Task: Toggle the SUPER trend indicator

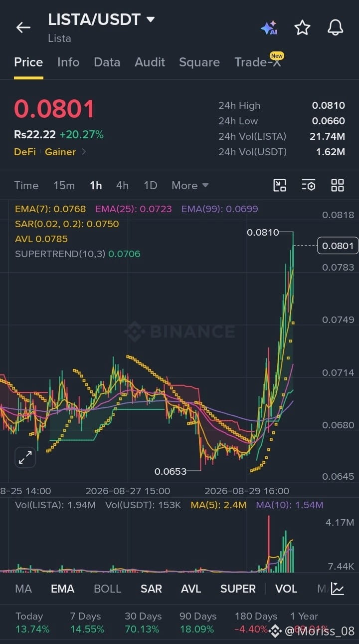Action: pyautogui.click(x=238, y=589)
